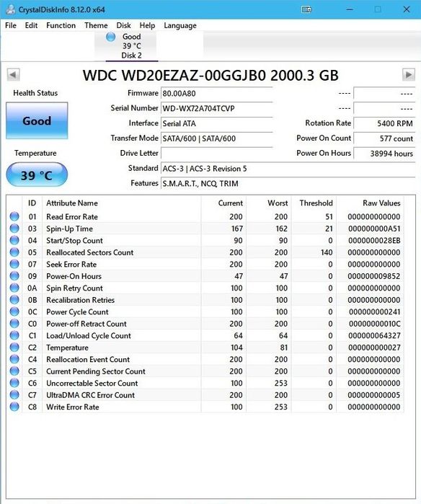This screenshot has height=504, width=421.
Task: Click the status orb for Load/Unload Cycle Count
Action: point(14,335)
